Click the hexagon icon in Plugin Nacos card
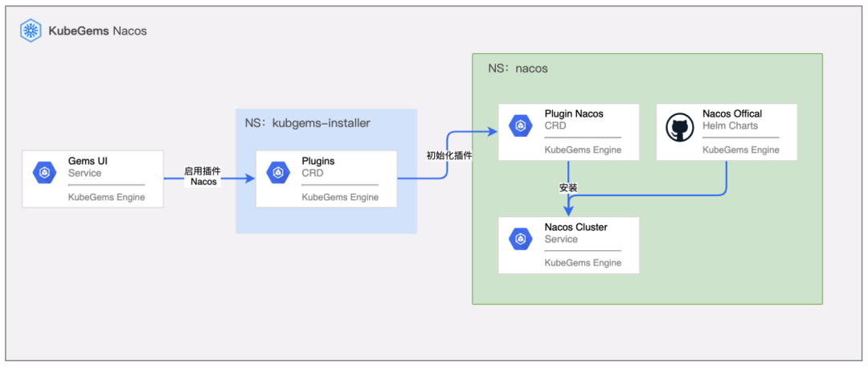868x370 pixels. [x=520, y=125]
